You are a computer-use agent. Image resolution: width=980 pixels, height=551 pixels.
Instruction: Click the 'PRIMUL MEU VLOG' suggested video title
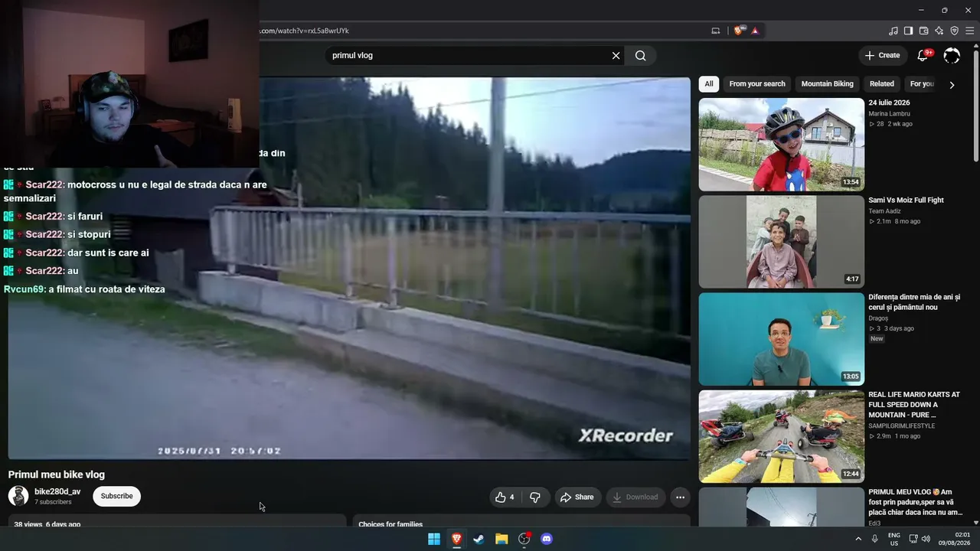coord(916,502)
